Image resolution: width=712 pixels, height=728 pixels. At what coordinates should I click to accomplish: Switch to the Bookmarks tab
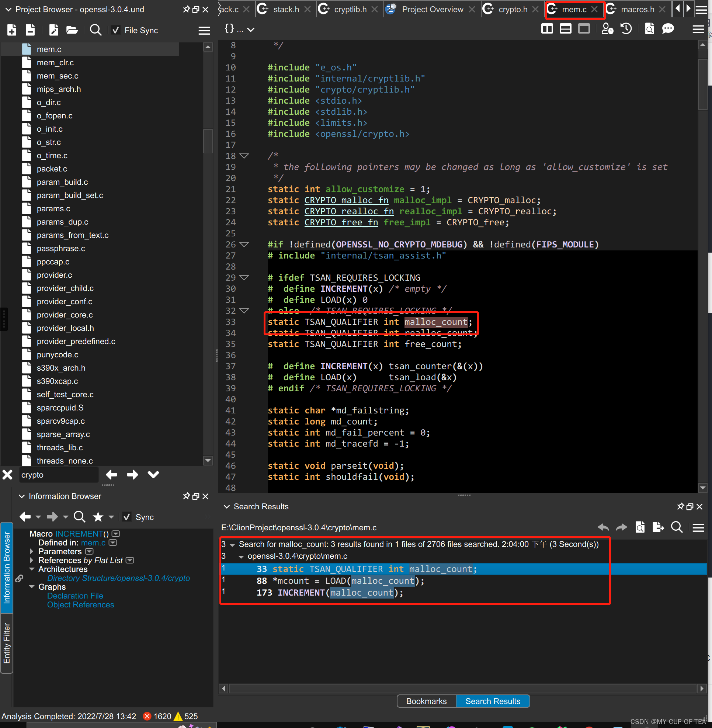[x=426, y=701]
